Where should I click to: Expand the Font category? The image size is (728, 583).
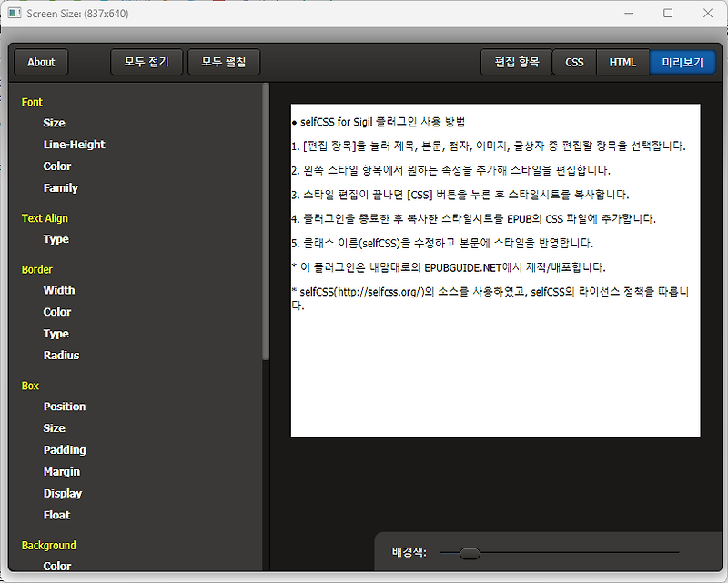pyautogui.click(x=31, y=102)
